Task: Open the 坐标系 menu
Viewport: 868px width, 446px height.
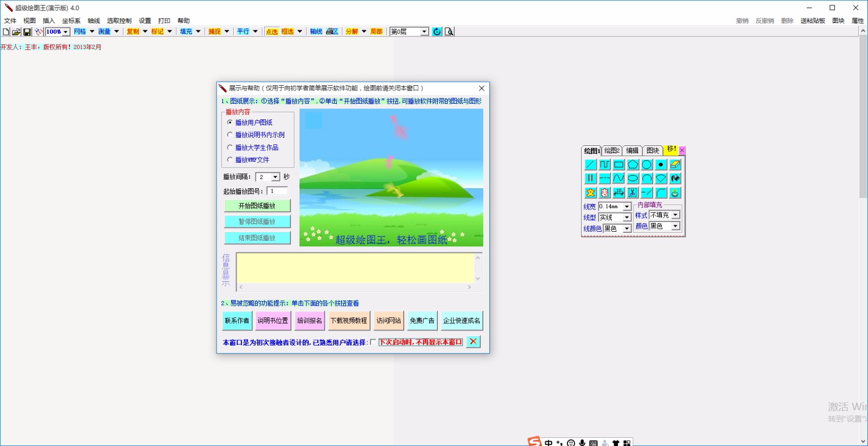Action: [x=71, y=21]
